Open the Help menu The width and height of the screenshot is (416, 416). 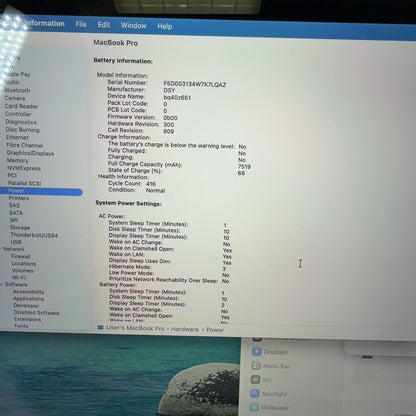[165, 26]
